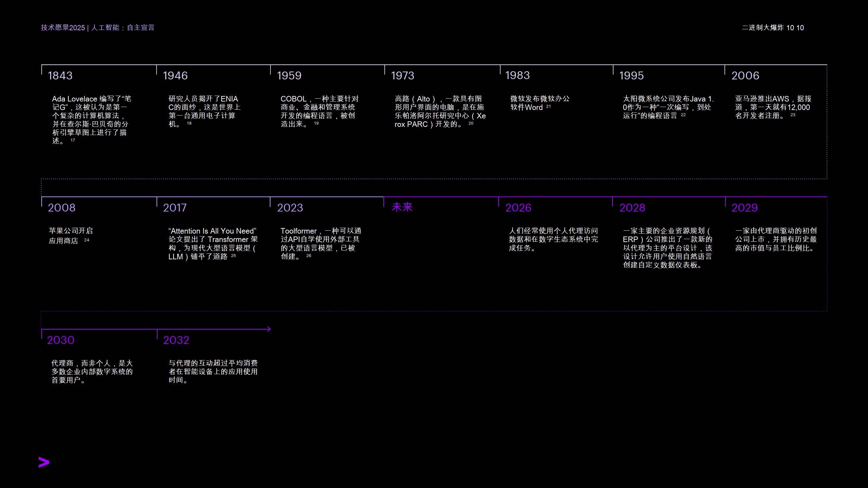Click the purple 未来 heading
The height and width of the screenshot is (488, 868).
[402, 207]
